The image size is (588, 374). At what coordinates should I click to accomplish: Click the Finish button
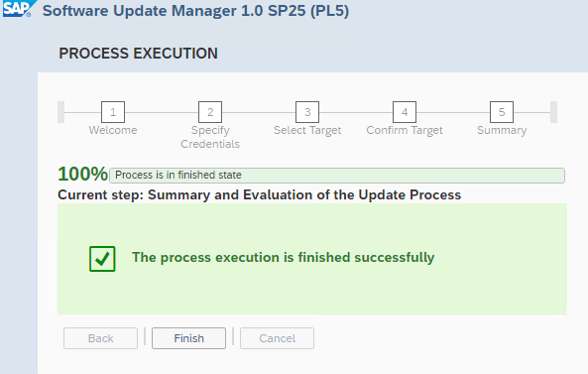188,338
